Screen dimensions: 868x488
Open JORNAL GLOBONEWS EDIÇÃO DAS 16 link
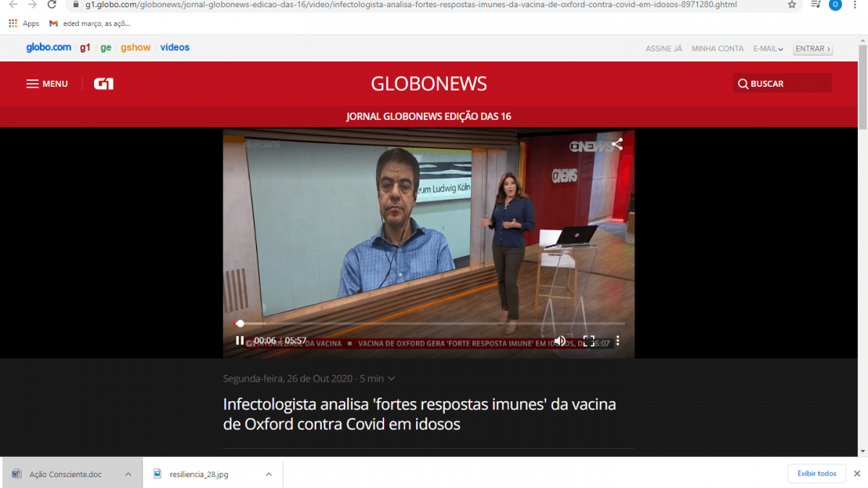pyautogui.click(x=429, y=116)
